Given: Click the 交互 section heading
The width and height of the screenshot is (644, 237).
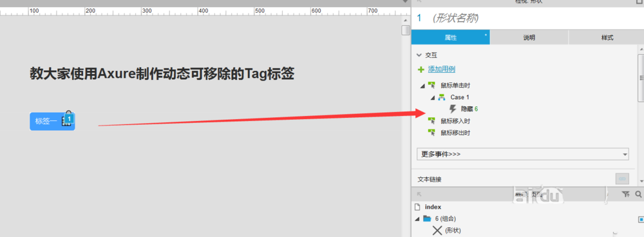Looking at the screenshot, I should [x=431, y=55].
